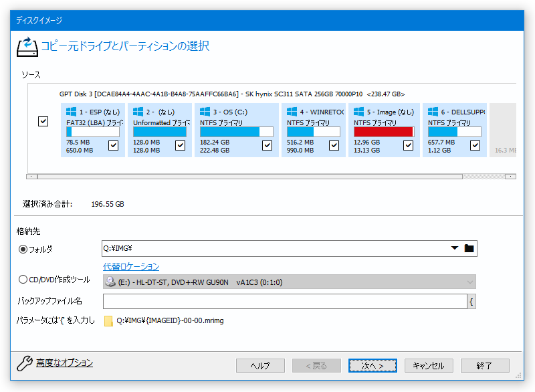Click the wrench icon for advanced options
Viewport: 535px width, 392px height.
click(25, 363)
